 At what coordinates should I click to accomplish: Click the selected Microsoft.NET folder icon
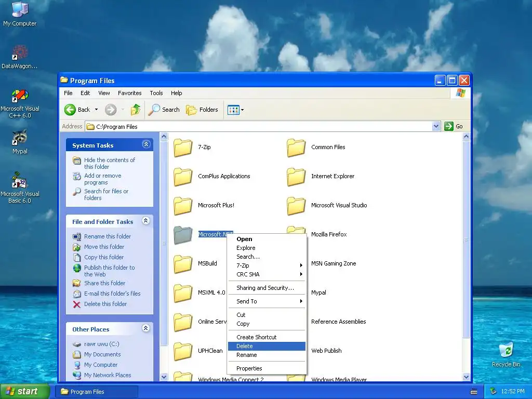point(183,235)
